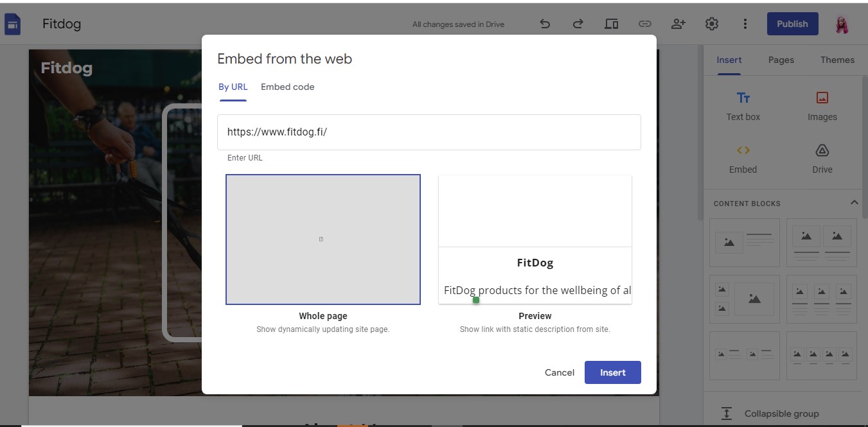
Task: Choose the Whole page embed option
Action: pyautogui.click(x=323, y=240)
